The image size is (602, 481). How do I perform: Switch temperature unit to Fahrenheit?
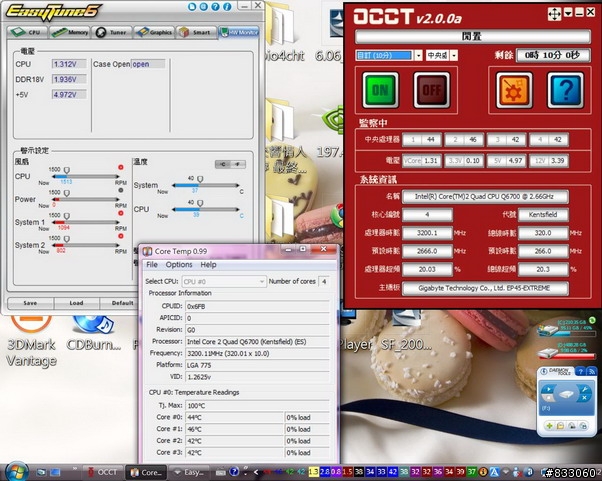(x=238, y=164)
